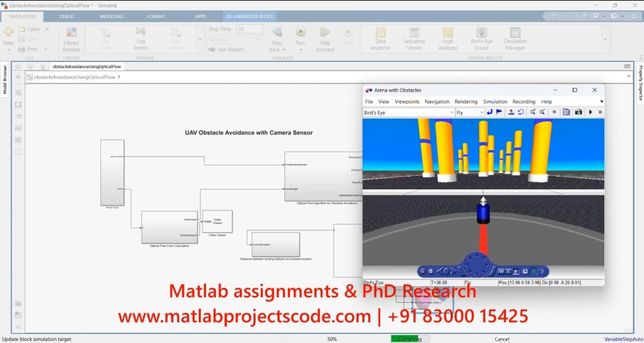The width and height of the screenshot is (644, 343).
Task: Switch to the DEBUG ribbon tab
Action: [x=67, y=17]
